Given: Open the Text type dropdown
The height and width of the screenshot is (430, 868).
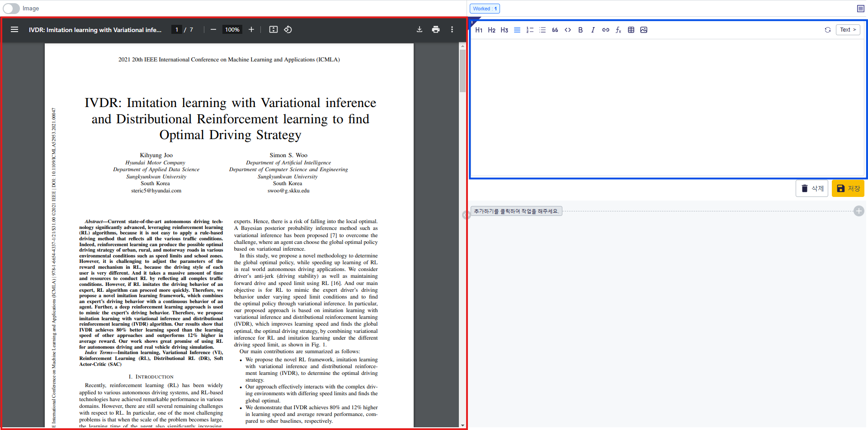Looking at the screenshot, I should 848,30.
